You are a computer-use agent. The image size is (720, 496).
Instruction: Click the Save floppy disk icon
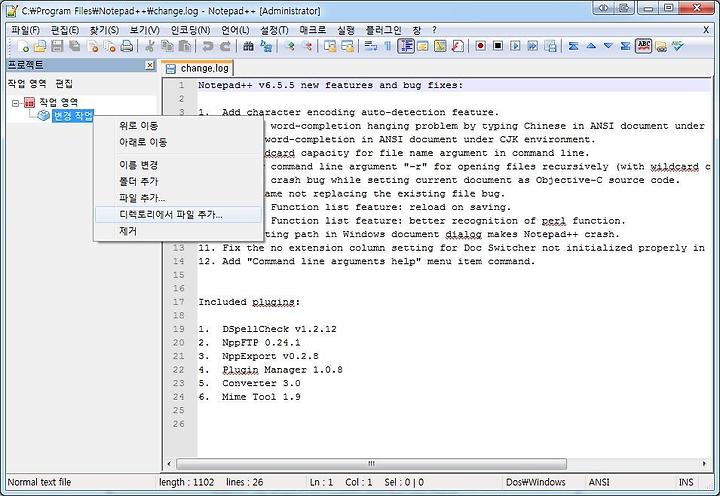[57, 46]
